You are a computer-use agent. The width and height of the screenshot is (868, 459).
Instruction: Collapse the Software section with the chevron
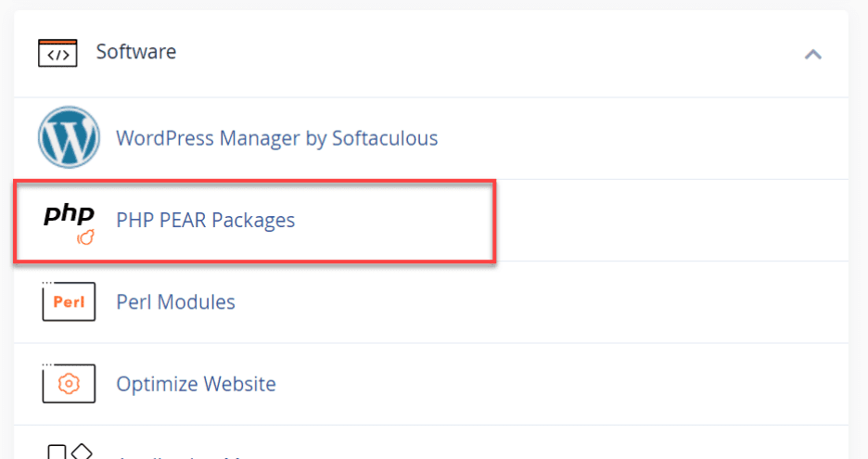pos(812,54)
